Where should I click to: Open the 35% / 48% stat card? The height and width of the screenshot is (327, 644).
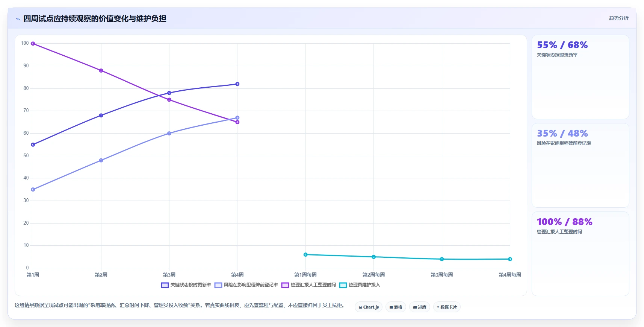(x=581, y=166)
